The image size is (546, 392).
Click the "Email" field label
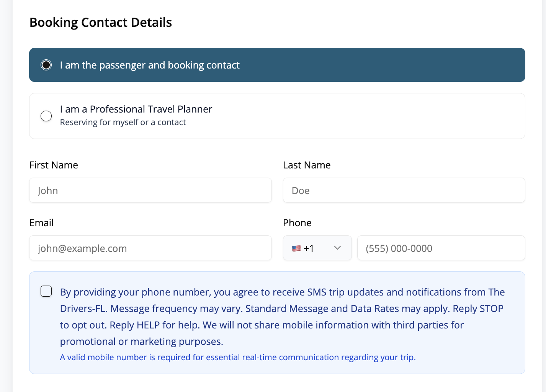[x=41, y=223]
